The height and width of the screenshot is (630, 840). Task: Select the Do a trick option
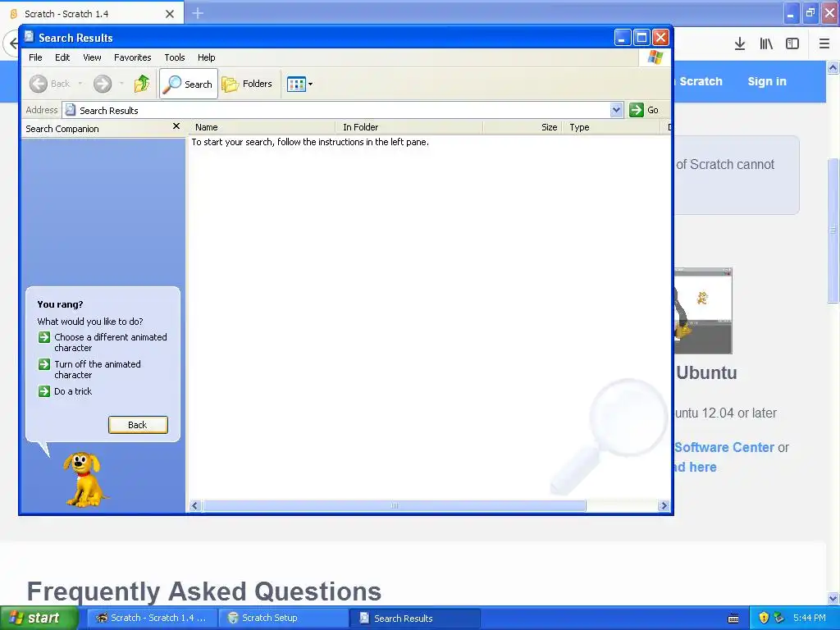(x=73, y=391)
